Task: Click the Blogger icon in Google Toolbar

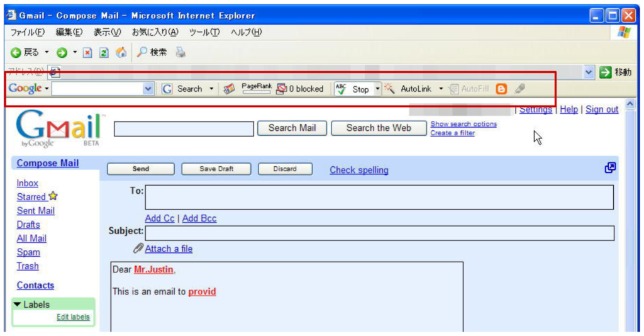Action: pos(501,89)
